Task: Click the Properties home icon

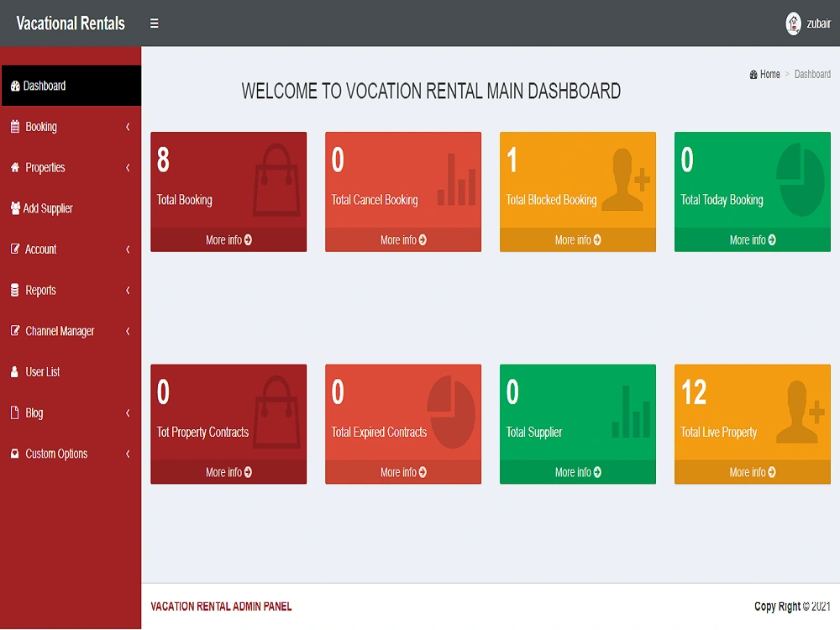Action: point(15,167)
